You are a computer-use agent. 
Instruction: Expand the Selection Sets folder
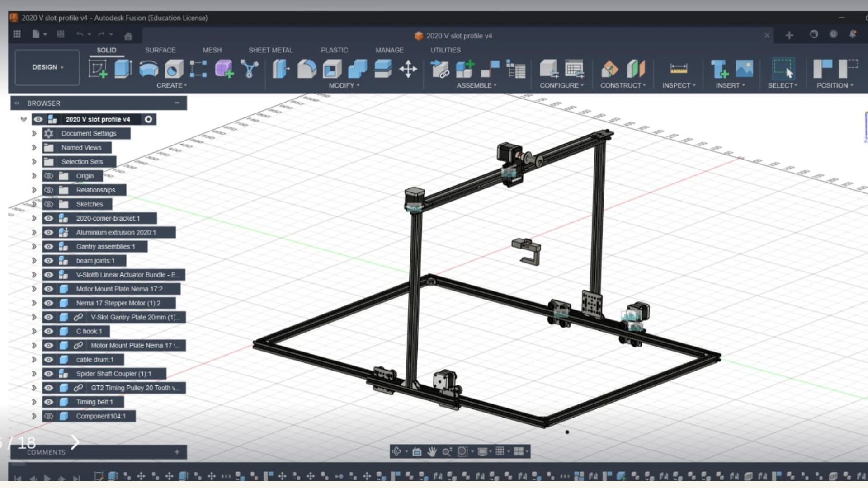coord(34,162)
